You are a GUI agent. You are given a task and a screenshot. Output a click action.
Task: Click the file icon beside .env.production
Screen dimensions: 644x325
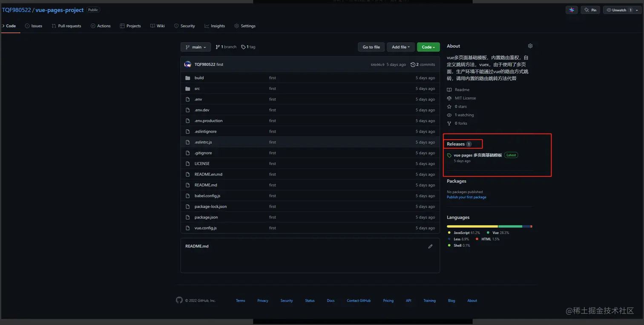[188, 121]
